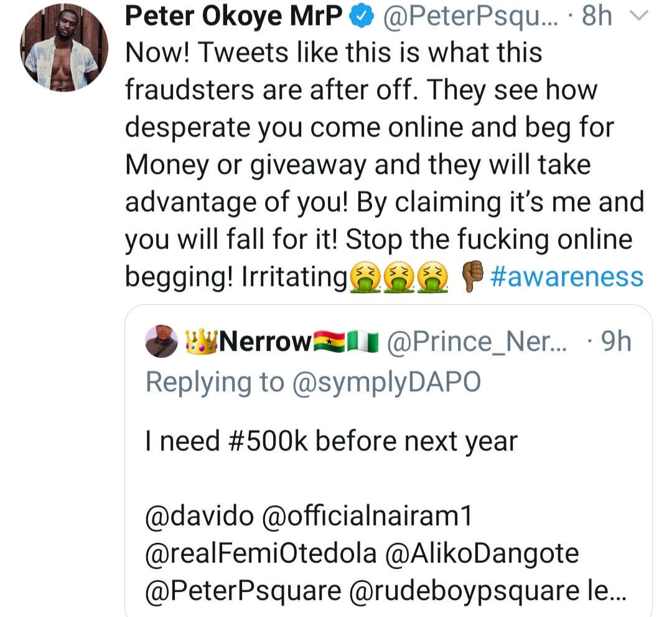Viewport: 672px width, 617px height.
Task: Click the @symplyDAPO reply mention
Action: [x=385, y=382]
